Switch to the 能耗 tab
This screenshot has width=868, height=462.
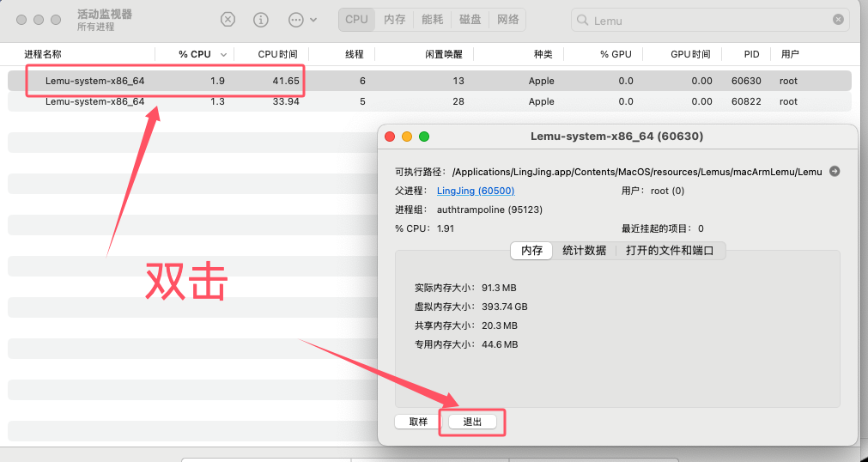[432, 20]
